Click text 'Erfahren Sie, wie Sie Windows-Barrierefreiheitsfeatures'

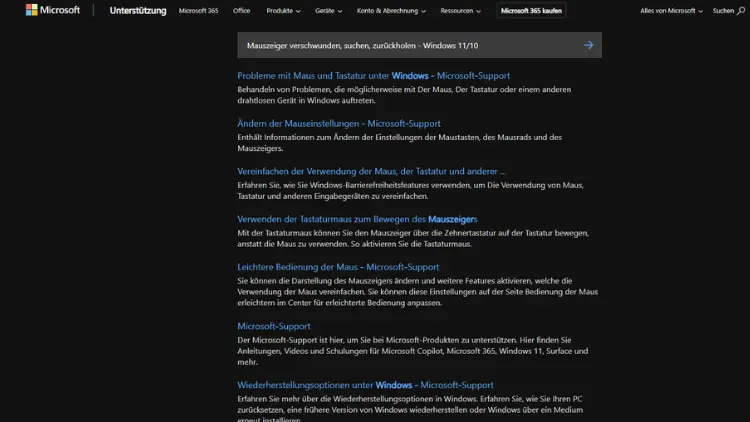[x=332, y=185]
